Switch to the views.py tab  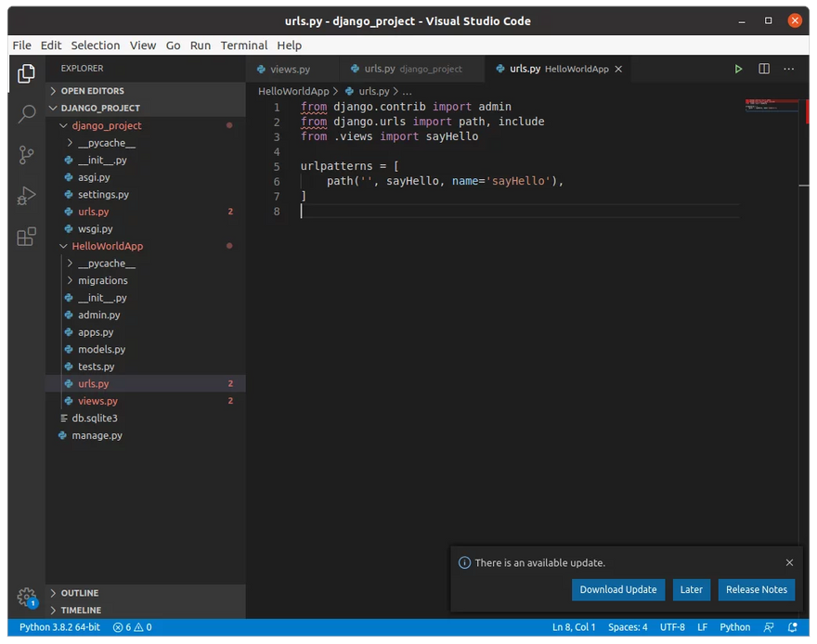point(290,70)
